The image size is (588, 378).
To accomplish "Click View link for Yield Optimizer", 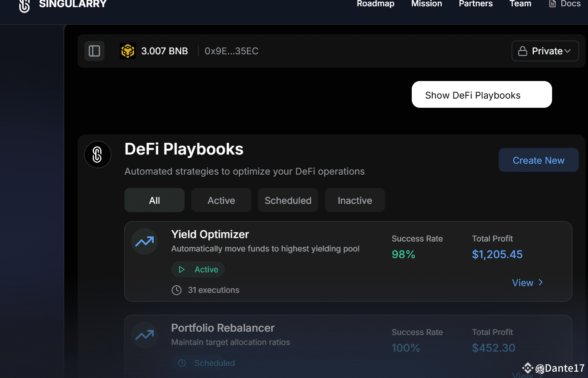I will pos(527,283).
